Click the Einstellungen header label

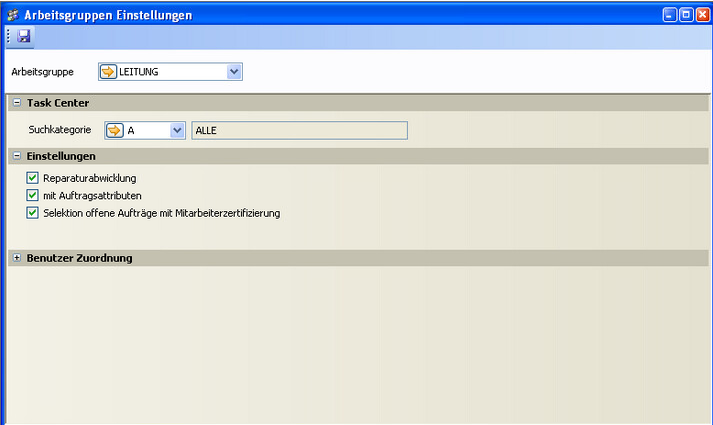point(61,157)
